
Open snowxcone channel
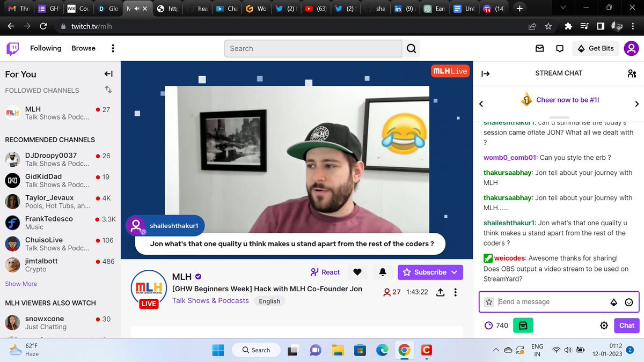point(60,322)
